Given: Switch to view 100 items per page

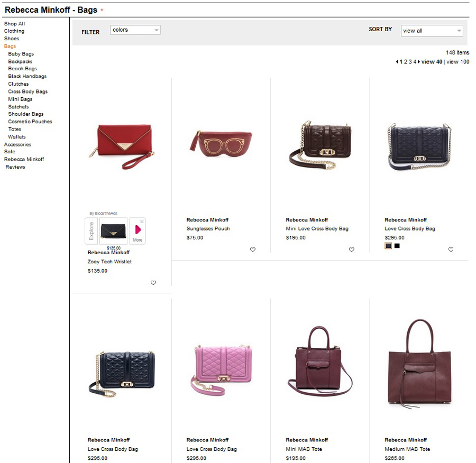Looking at the screenshot, I should [458, 62].
